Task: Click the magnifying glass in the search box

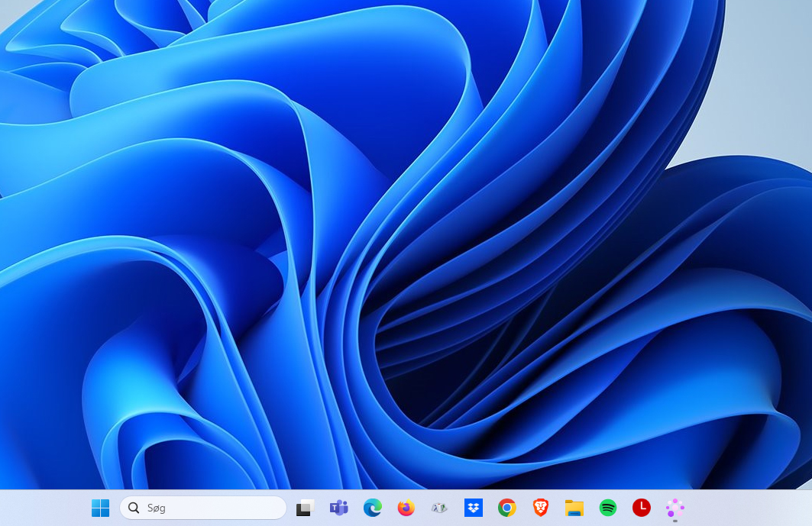Action: (134, 508)
